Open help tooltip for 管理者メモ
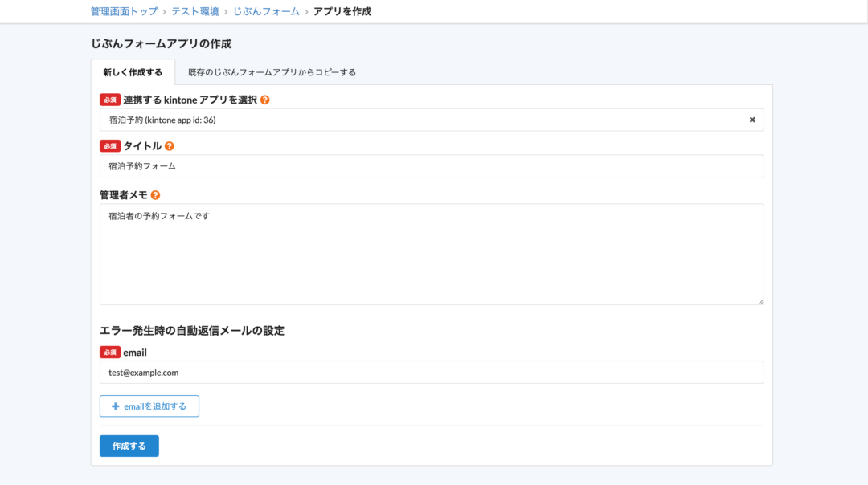This screenshot has width=868, height=485. (x=155, y=195)
